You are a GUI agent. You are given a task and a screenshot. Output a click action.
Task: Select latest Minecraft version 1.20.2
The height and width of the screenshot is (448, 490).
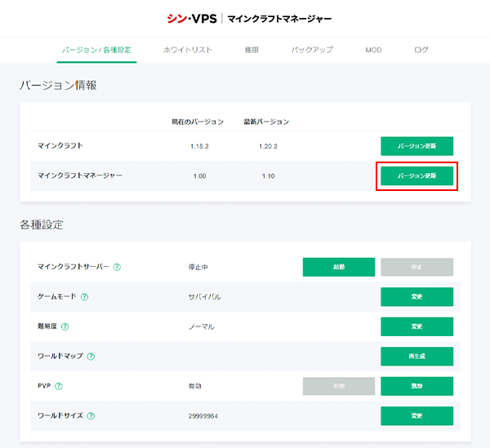(268, 146)
